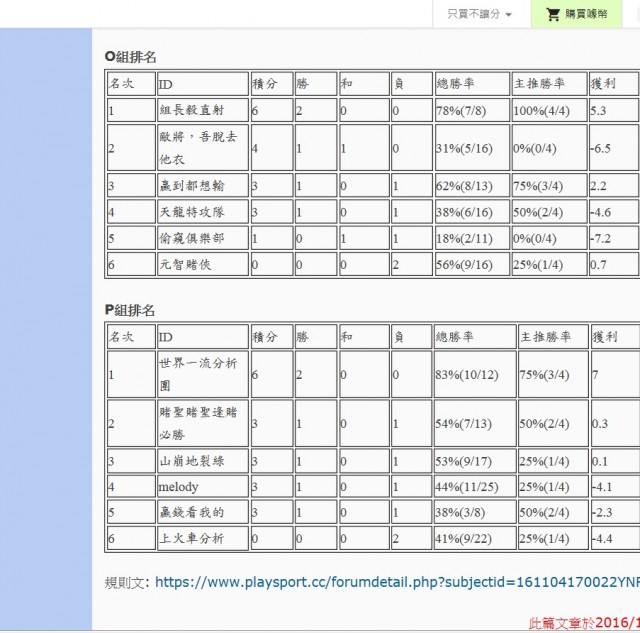The image size is (640, 633).
Task: Click ID cell 元智賭俠
Action: pos(203,264)
